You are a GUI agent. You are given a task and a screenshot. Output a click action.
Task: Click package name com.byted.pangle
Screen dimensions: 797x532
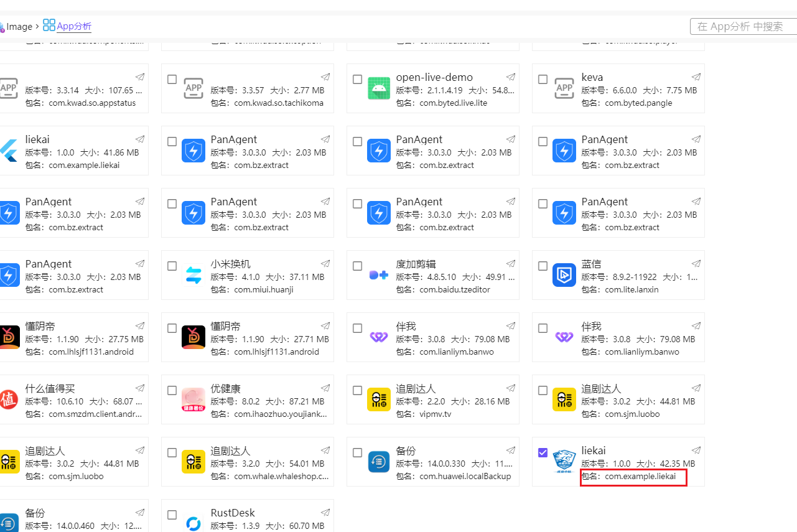click(x=638, y=103)
